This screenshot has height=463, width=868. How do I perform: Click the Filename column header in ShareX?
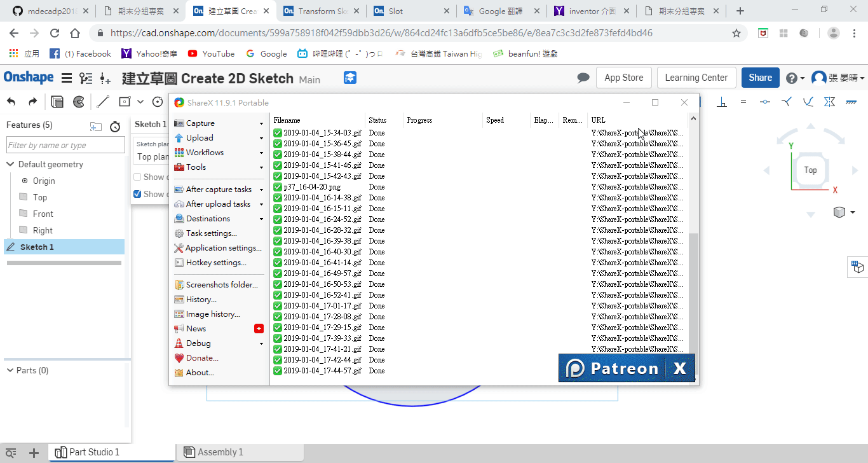tap(319, 120)
